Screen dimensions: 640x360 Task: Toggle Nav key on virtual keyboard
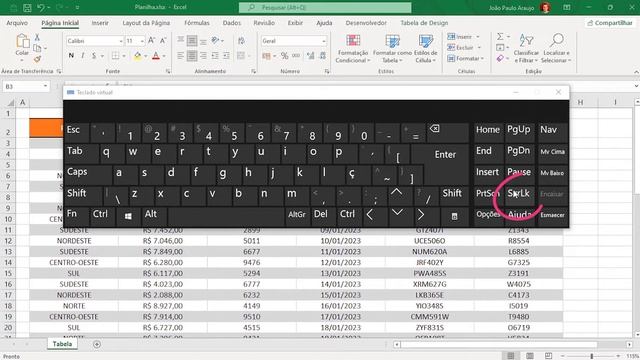tap(552, 133)
